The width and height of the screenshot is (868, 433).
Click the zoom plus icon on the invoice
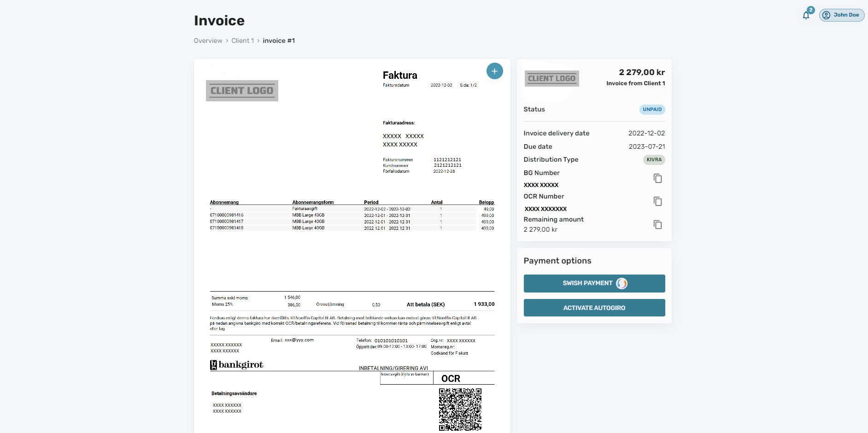(x=494, y=71)
